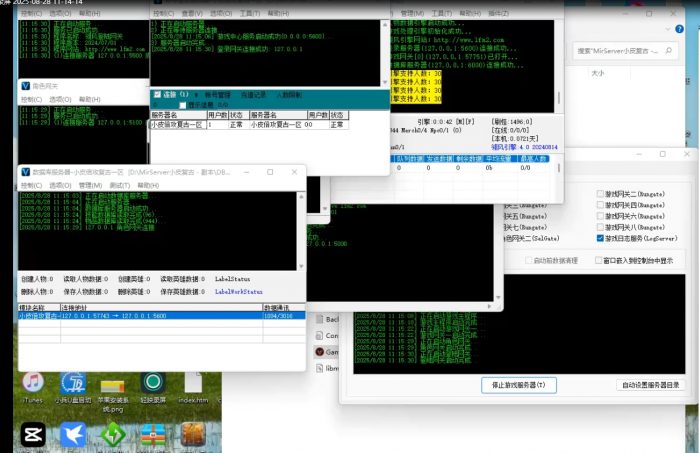Launch the 小兵U盘启动 desktop icon
Image resolution: width=700 pixels, height=453 pixels.
click(x=72, y=383)
